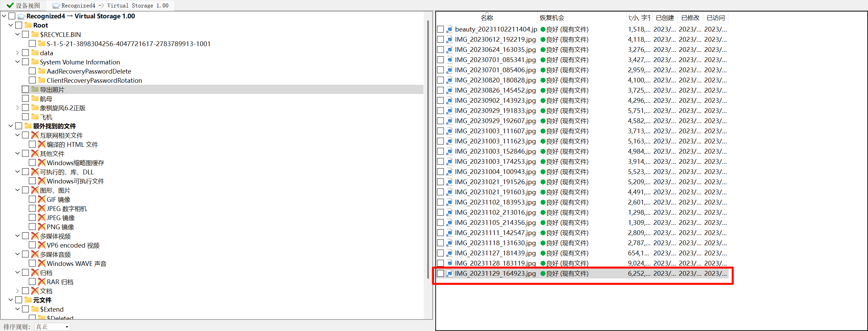Sort by the 恢复机会 column header

click(x=582, y=18)
